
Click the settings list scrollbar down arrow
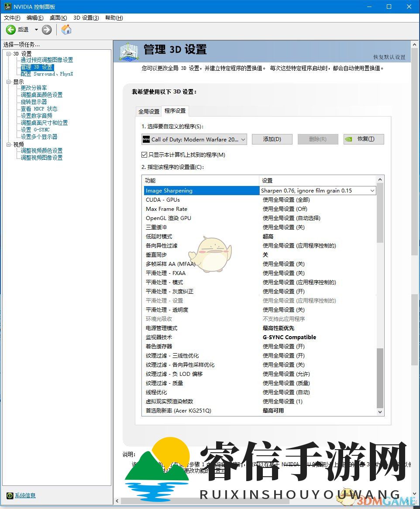[379, 412]
